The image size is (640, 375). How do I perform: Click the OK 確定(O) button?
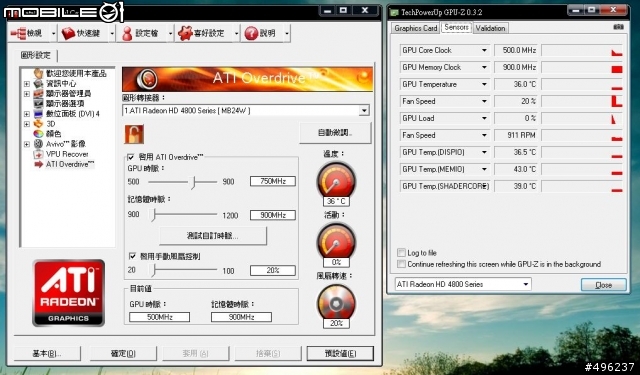tap(123, 353)
